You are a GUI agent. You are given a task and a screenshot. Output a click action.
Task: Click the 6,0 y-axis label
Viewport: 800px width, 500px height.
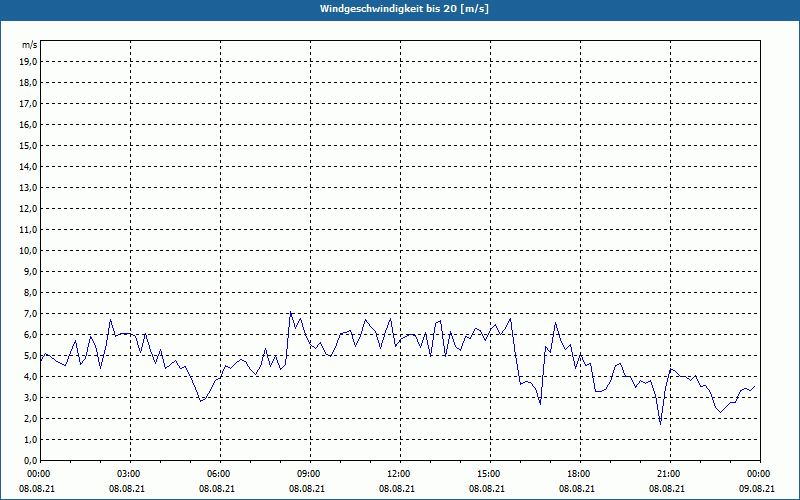30,334
